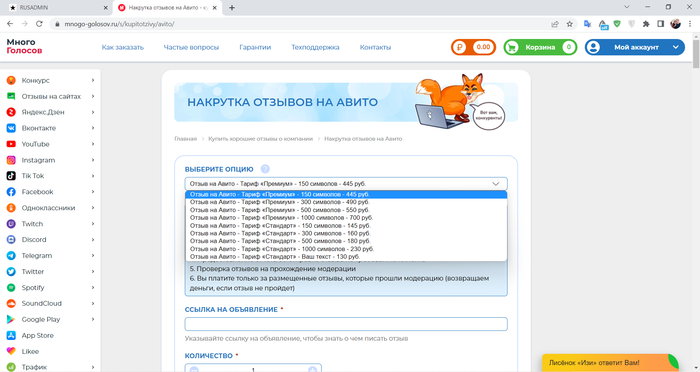
Task: Click the help question-mark icon near Выберите опцию
Action: 265,169
